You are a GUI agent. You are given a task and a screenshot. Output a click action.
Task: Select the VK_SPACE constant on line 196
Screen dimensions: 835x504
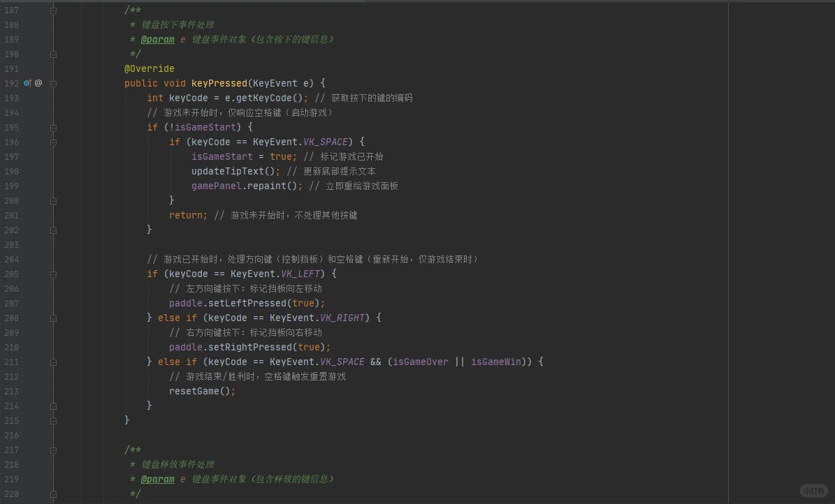pos(326,142)
